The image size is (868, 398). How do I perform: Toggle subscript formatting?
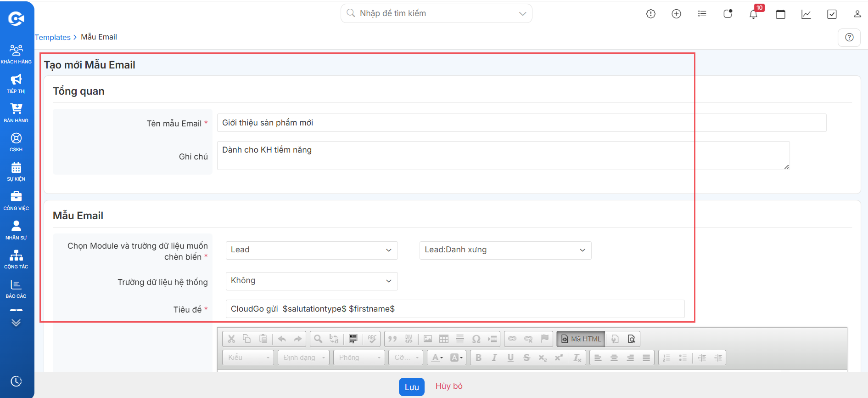[543, 358]
